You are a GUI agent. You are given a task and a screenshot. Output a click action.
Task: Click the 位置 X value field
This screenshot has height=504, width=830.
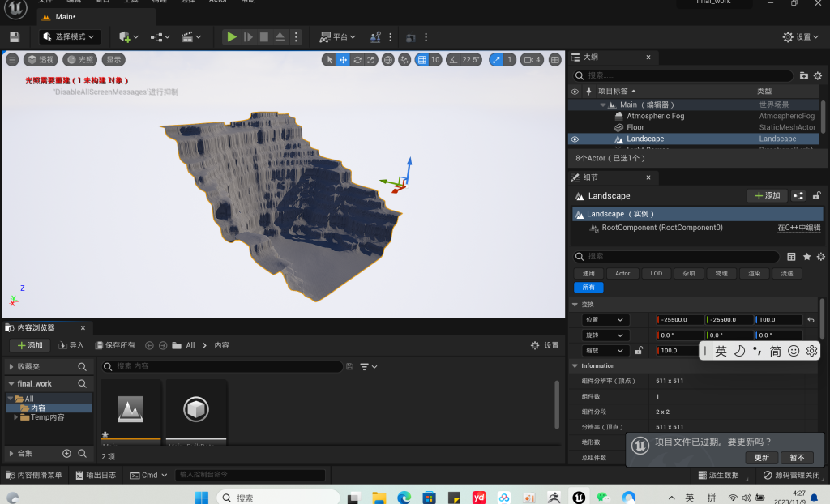(x=680, y=320)
